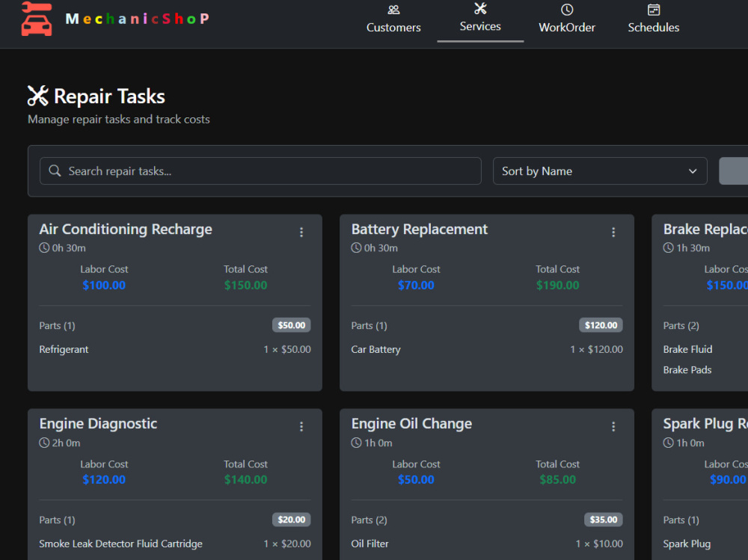
Task: Click the Brake Pads part name
Action: click(x=687, y=369)
